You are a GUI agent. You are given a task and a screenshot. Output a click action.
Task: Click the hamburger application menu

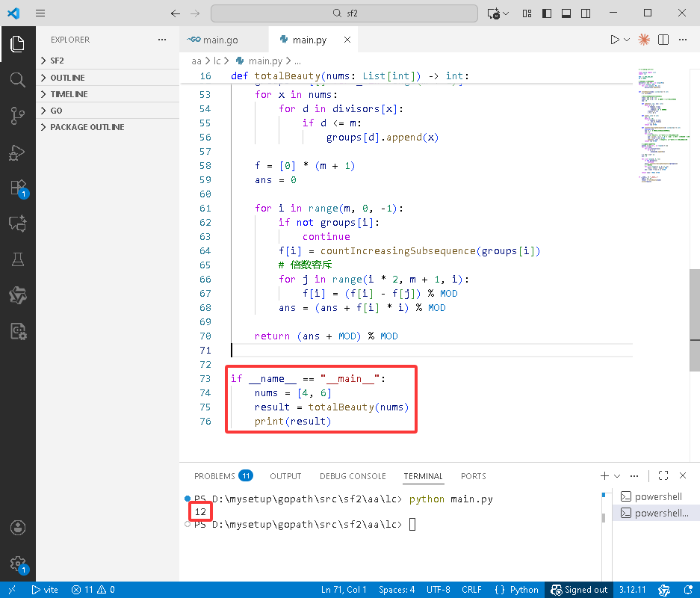(40, 13)
